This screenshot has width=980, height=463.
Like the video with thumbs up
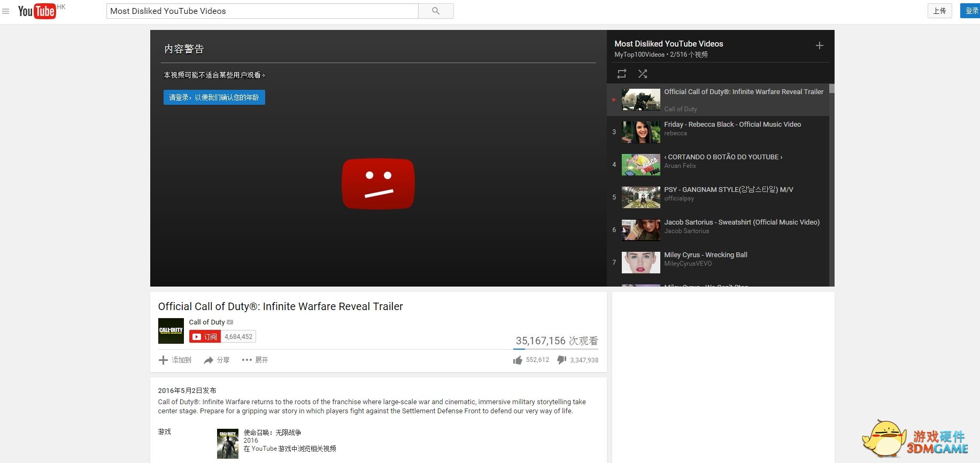pos(518,360)
